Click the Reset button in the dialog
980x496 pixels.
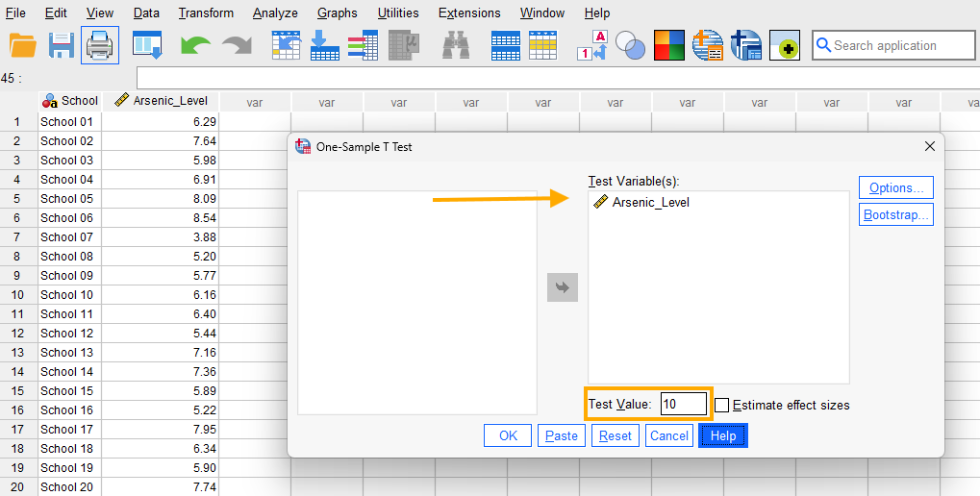click(x=615, y=435)
